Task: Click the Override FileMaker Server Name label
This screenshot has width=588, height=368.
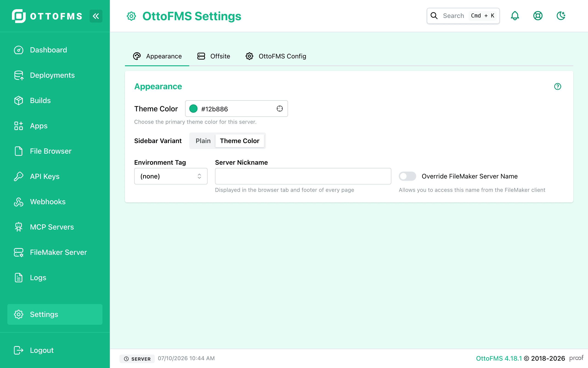Action: pyautogui.click(x=470, y=176)
